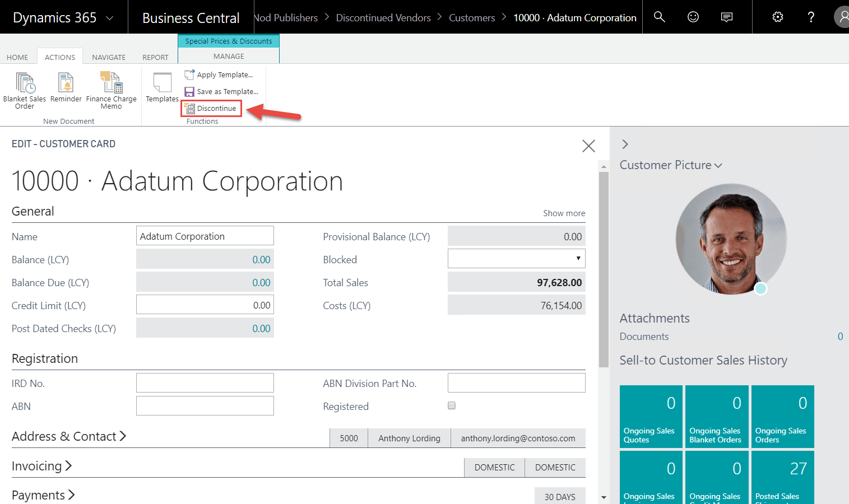Click the 30 DAYS payment summary

tap(560, 496)
